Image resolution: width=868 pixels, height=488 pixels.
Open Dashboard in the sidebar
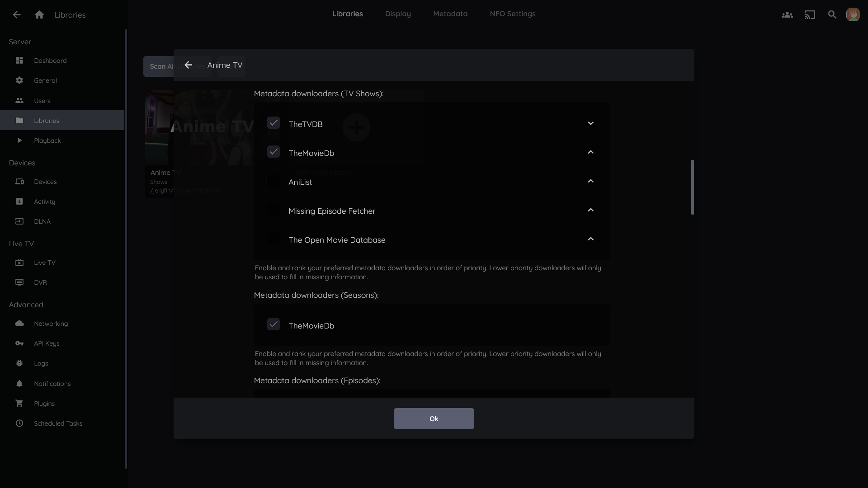pyautogui.click(x=50, y=61)
